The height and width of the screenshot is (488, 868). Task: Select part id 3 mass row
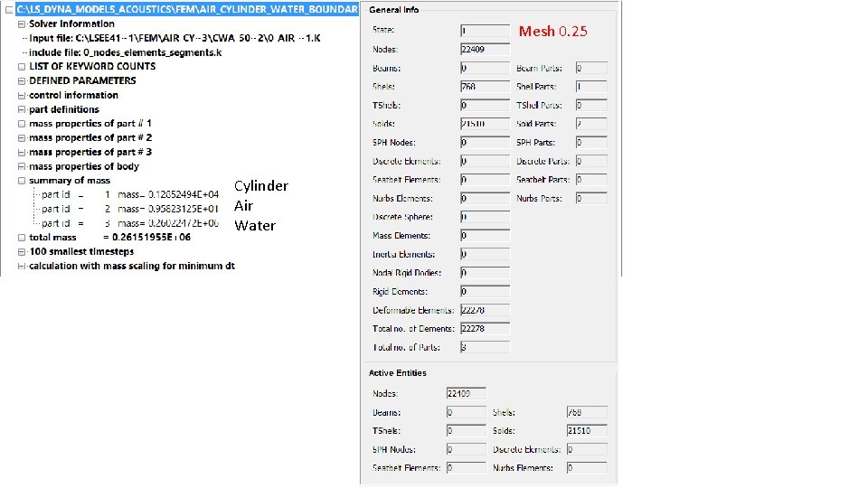point(130,223)
